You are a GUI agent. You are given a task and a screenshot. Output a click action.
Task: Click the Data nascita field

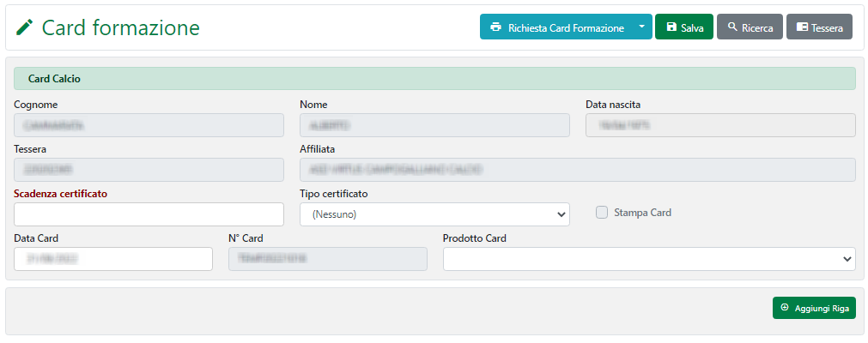tap(720, 125)
